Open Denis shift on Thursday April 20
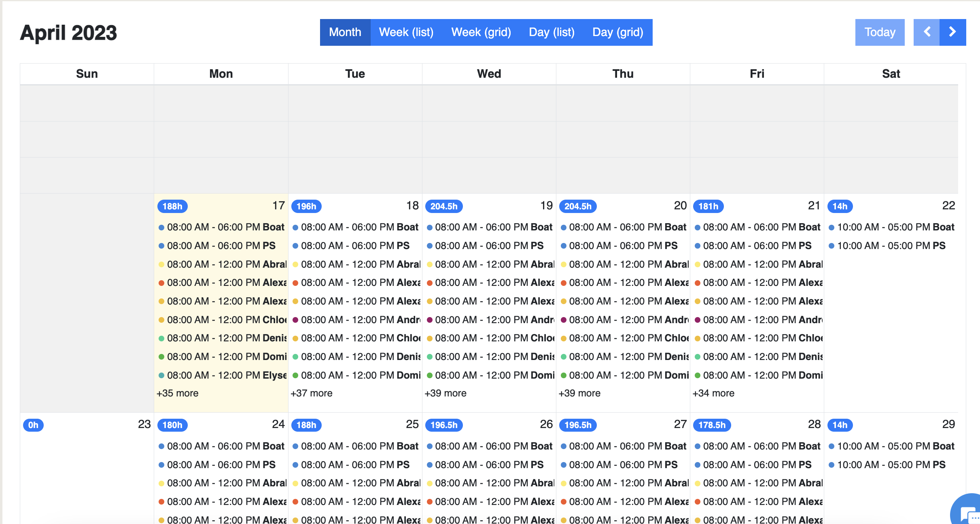 click(623, 357)
